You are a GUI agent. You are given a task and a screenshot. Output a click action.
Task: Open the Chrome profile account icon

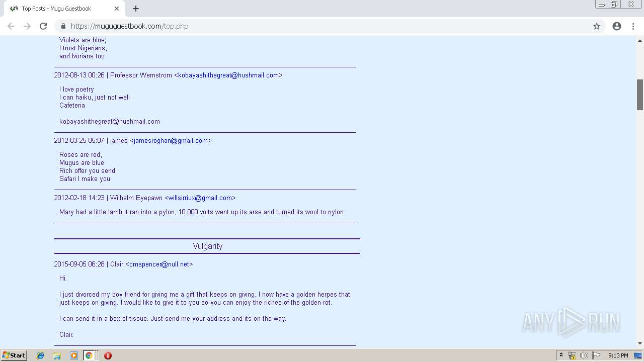(x=617, y=26)
